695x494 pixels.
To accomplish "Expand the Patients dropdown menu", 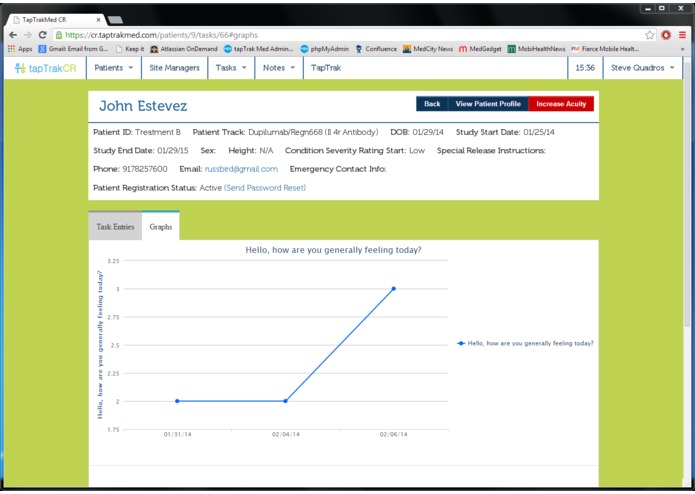I will click(x=113, y=68).
